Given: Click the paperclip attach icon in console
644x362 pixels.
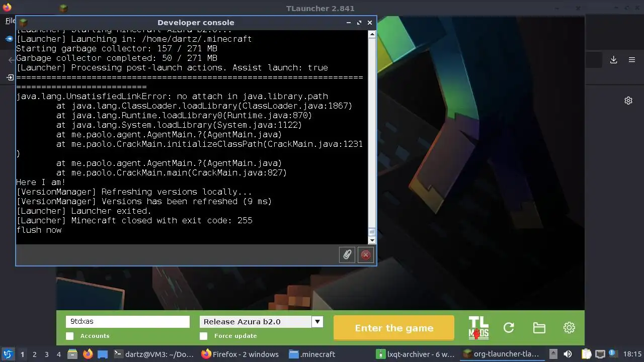Looking at the screenshot, I should click(x=347, y=255).
